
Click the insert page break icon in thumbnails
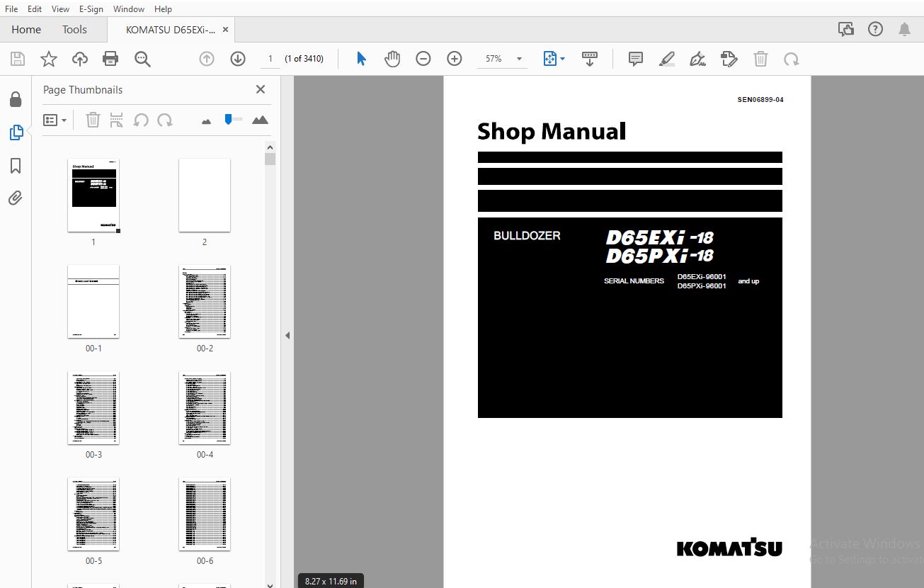point(117,120)
